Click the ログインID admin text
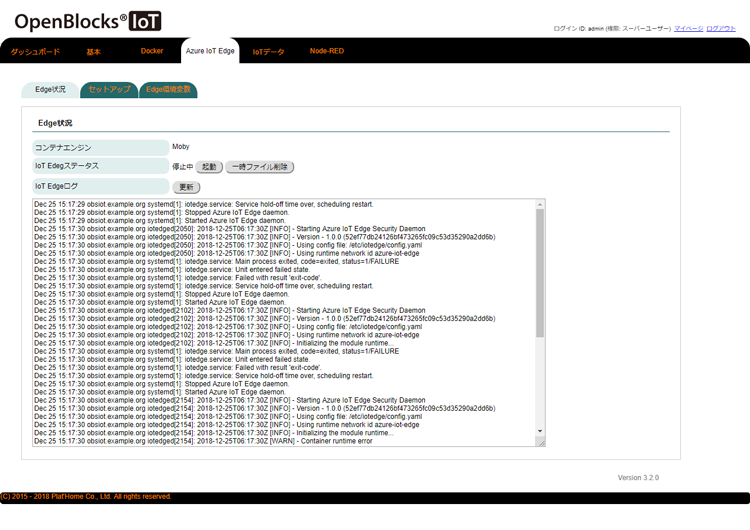 click(612, 29)
